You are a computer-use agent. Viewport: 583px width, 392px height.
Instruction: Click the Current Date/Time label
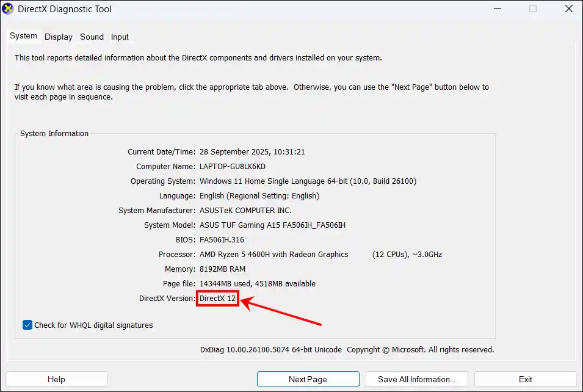161,152
